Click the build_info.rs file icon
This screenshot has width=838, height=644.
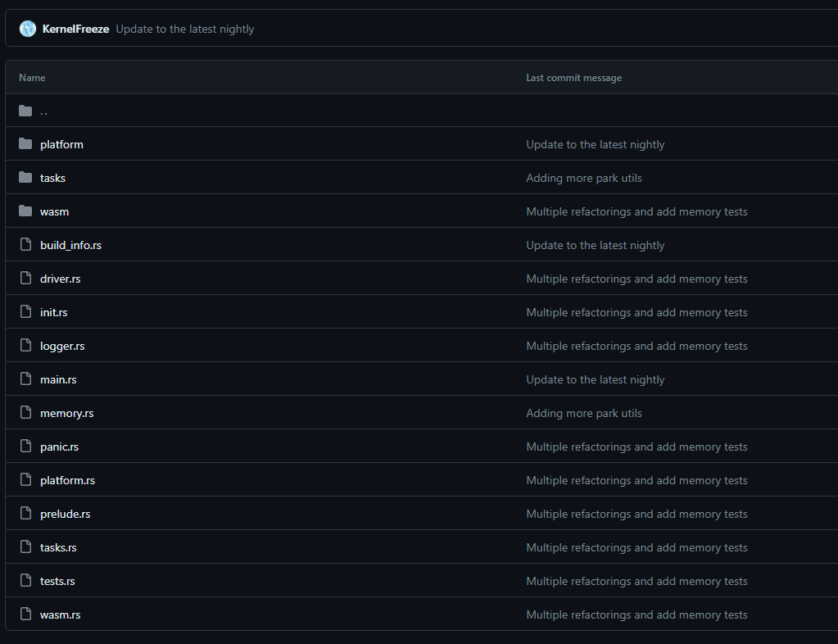click(x=25, y=245)
